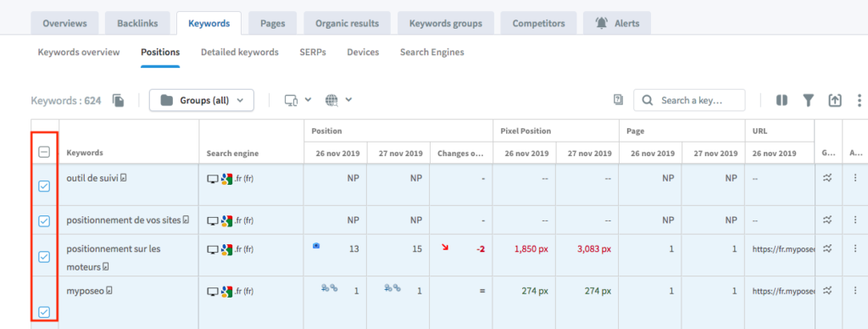
Task: Open the Search Engines sub-tab
Action: click(431, 52)
